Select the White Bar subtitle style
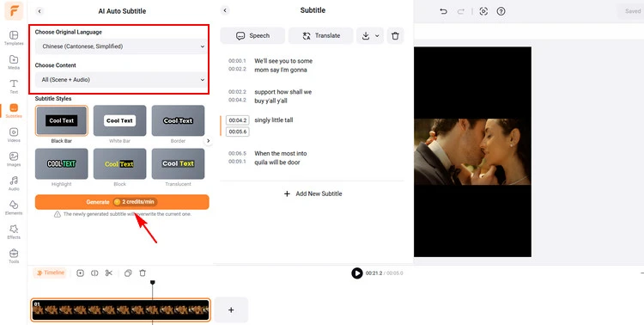Image resolution: width=644 pixels, height=325 pixels. [x=119, y=120]
